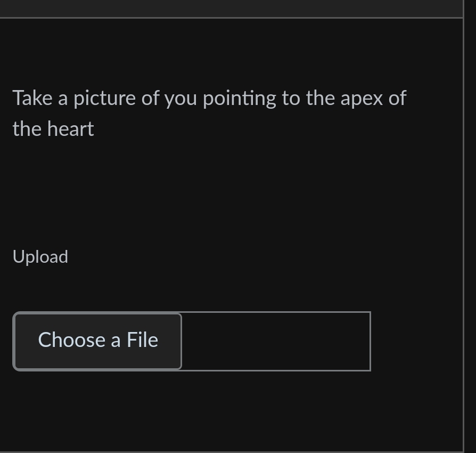The image size is (476, 453).
Task: Click the word "the" before "apex"
Action: [320, 99]
